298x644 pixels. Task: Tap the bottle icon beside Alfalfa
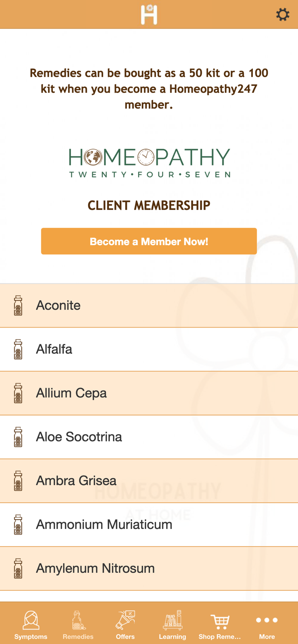pos(18,349)
